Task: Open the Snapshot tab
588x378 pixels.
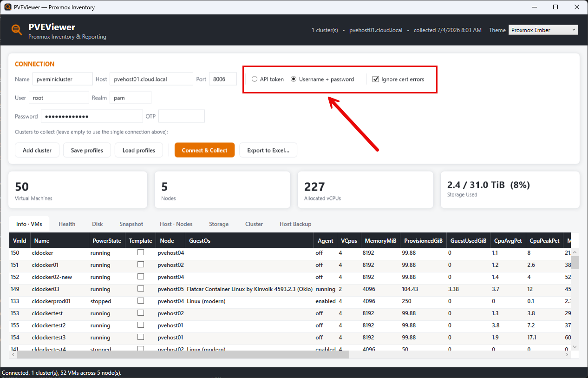Action: click(x=131, y=224)
